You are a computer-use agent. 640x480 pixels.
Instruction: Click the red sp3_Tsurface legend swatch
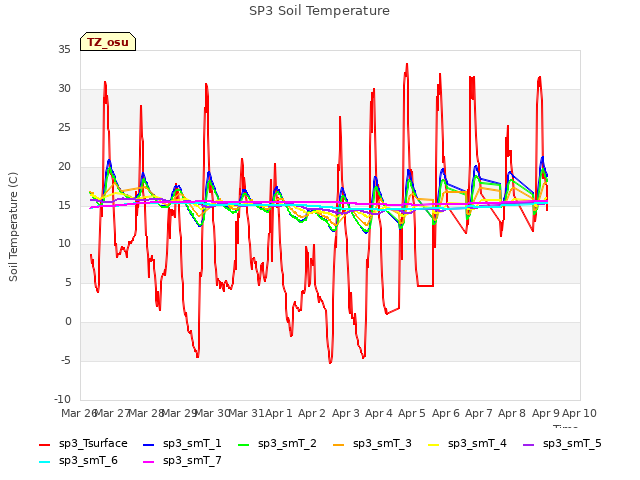(44, 444)
